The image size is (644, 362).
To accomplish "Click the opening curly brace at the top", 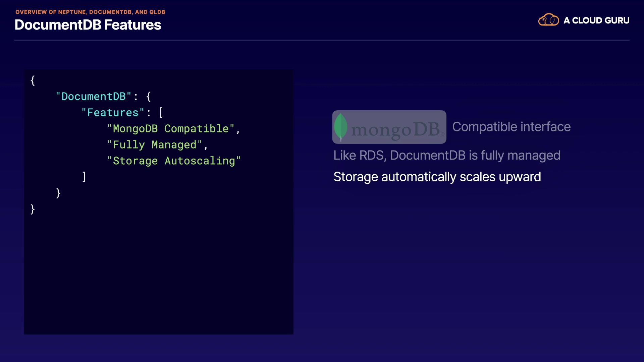I will [x=33, y=80].
